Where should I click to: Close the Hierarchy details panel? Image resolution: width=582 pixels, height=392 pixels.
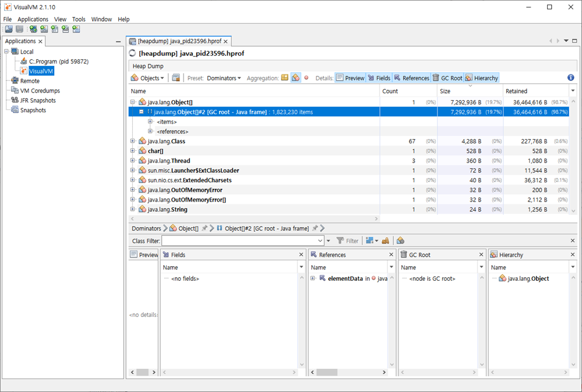pyautogui.click(x=572, y=255)
